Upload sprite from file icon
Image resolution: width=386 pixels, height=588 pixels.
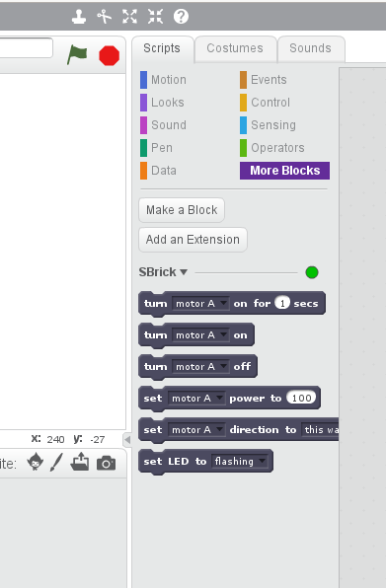tap(80, 462)
